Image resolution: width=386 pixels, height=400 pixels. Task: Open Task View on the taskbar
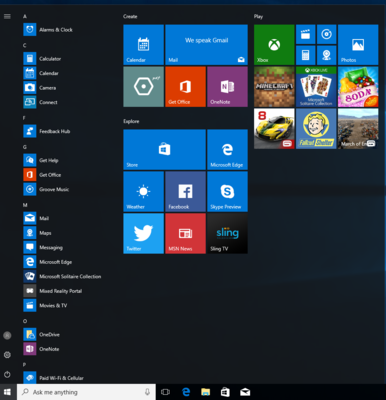point(165,392)
